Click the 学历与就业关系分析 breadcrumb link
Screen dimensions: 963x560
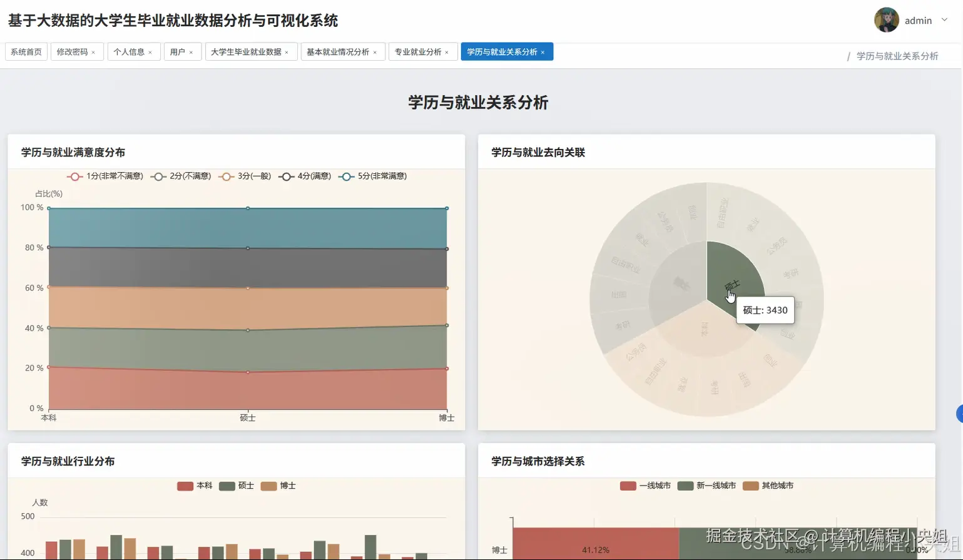[x=896, y=56]
